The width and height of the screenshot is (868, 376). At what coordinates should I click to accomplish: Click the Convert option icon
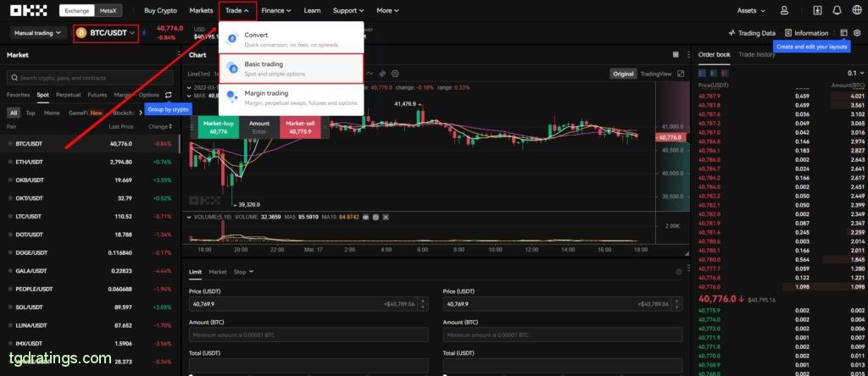pyautogui.click(x=232, y=38)
